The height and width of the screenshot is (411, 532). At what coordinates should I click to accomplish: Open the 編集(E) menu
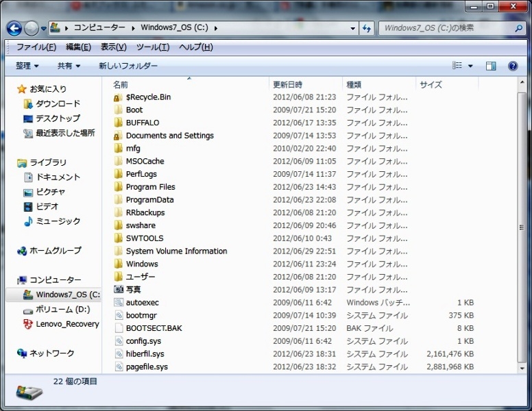pyautogui.click(x=78, y=47)
